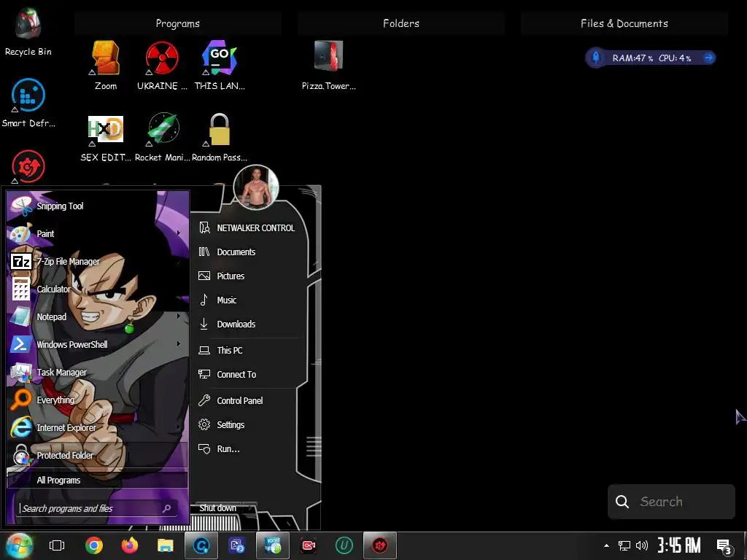Expand the Notepad jump list arrow
Viewport: 747px width, 560px height.
[x=179, y=316]
